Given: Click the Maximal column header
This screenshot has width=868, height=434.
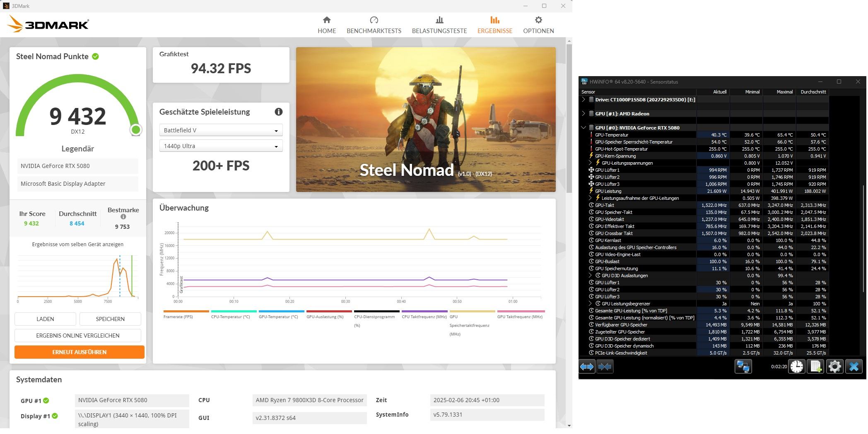Looking at the screenshot, I should [x=779, y=92].
